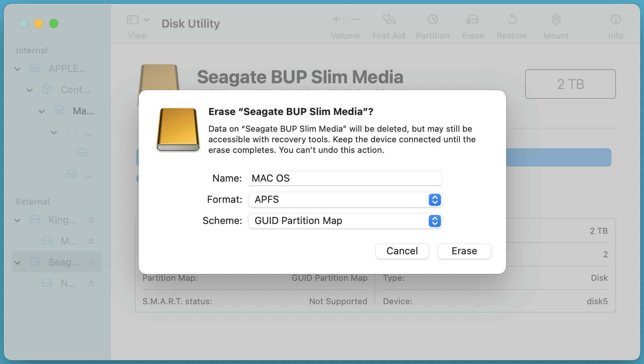Click the Mount toolbar icon
The image size is (644, 364).
556,20
